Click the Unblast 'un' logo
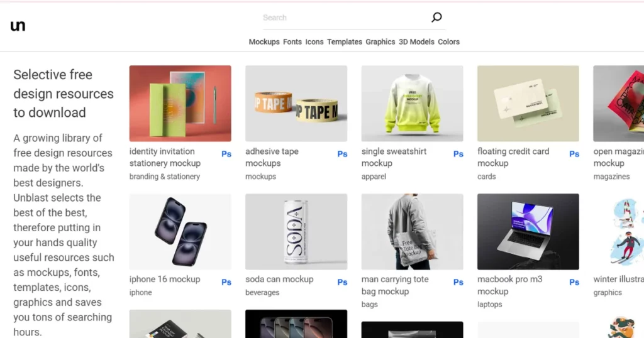Image resolution: width=644 pixels, height=338 pixels. click(x=18, y=26)
